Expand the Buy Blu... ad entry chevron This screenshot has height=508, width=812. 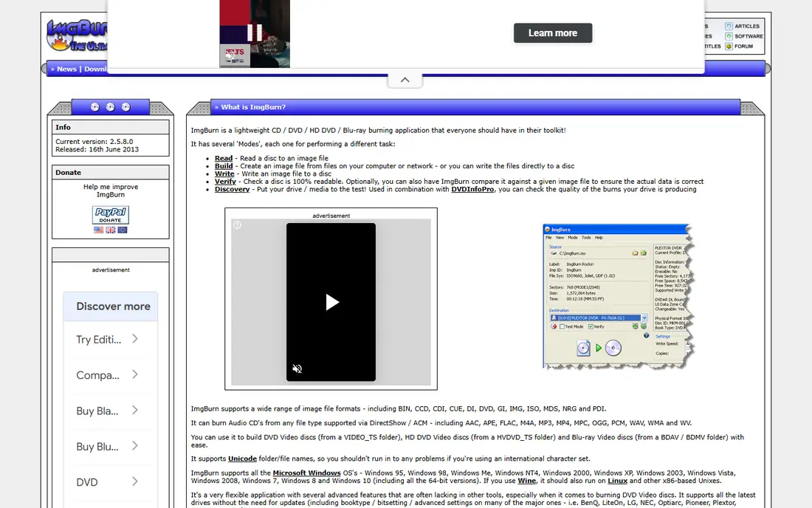tap(134, 446)
